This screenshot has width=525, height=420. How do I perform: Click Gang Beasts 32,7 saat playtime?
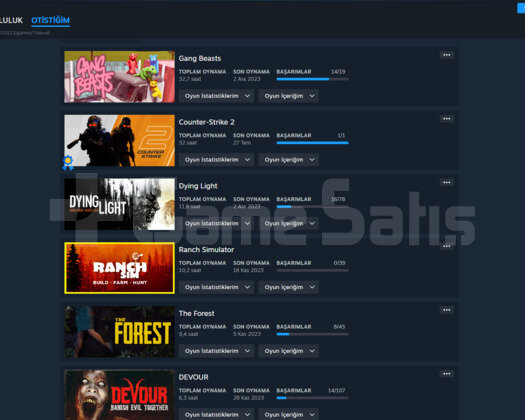click(190, 79)
